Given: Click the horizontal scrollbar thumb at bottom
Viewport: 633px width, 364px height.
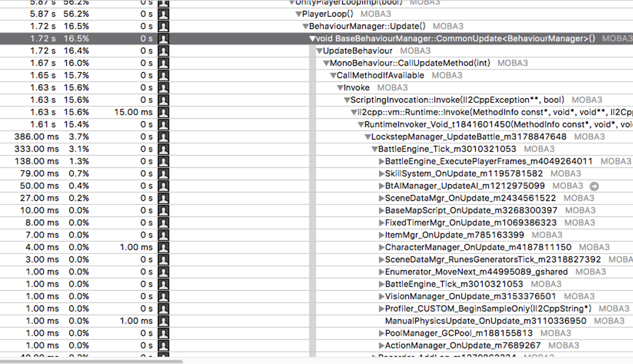Looking at the screenshot, I should pyautogui.click(x=91, y=362).
